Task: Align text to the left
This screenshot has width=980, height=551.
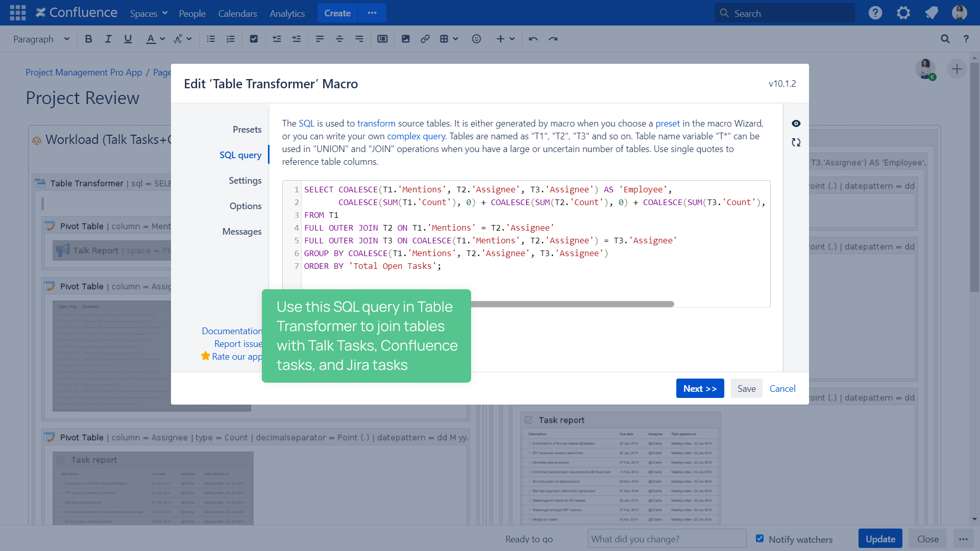Action: [320, 39]
